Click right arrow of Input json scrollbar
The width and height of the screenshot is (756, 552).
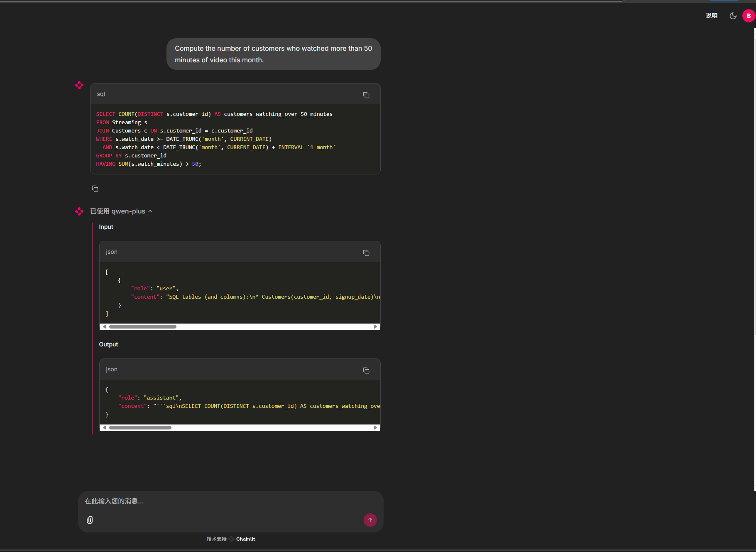pos(375,327)
